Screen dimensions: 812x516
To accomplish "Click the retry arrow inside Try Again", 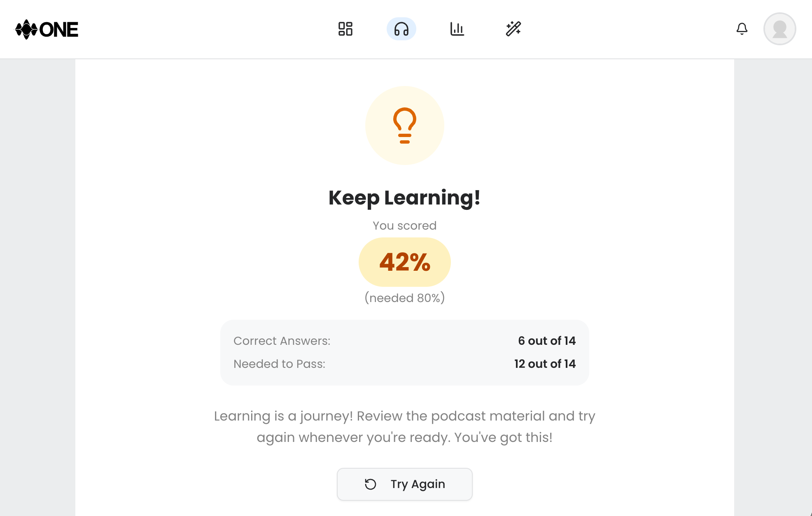I will 370,484.
